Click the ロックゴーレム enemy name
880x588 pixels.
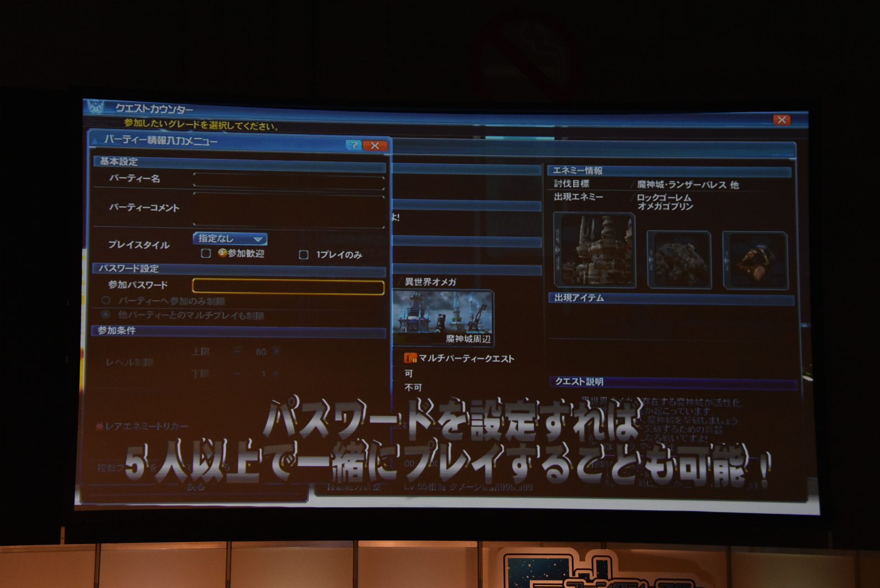point(664,197)
